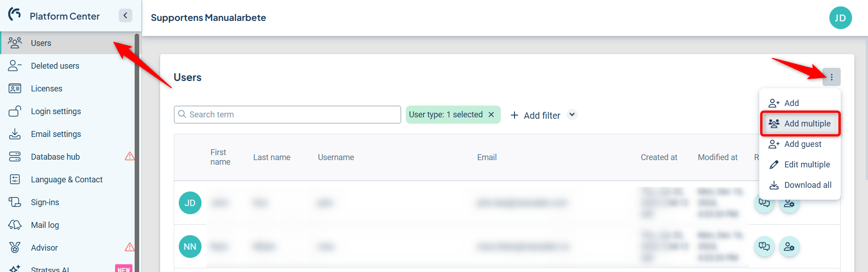Click the Add filter button
Image resolution: width=868 pixels, height=272 pixels.
[535, 116]
